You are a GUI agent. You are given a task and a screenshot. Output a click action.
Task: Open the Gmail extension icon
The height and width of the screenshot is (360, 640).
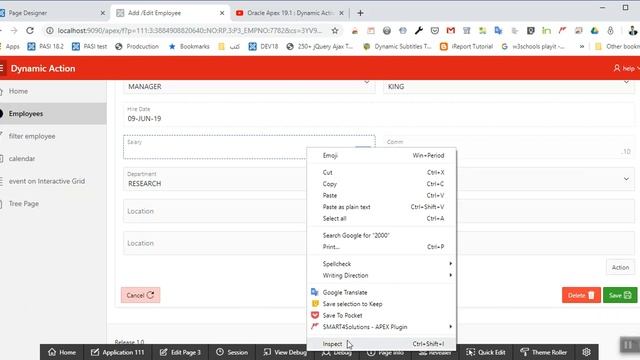point(451,31)
